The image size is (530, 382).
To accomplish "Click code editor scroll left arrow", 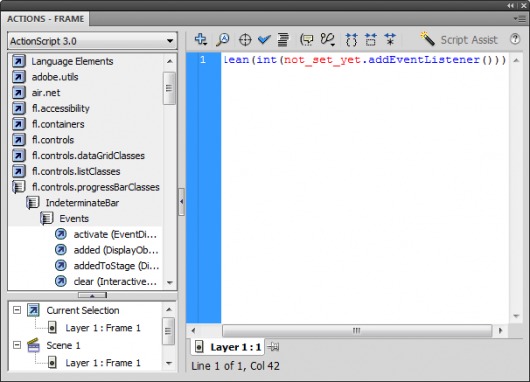I will tap(193, 330).
